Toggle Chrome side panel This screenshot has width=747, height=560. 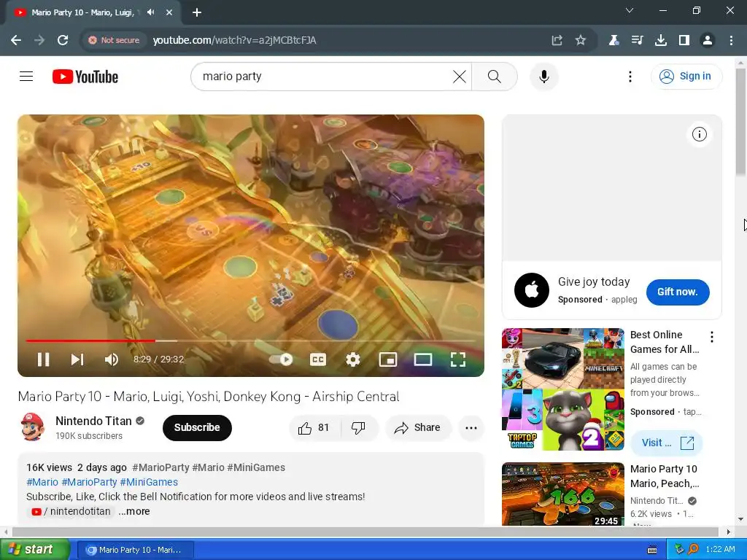coord(684,40)
